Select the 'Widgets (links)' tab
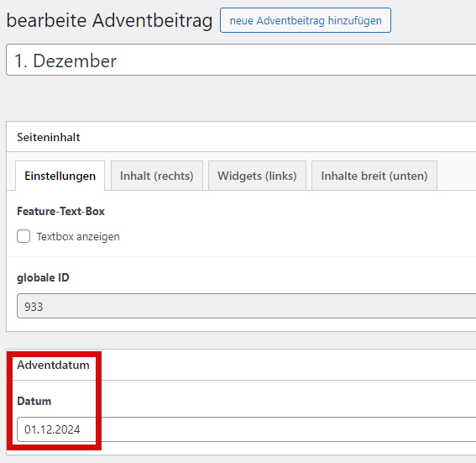 tap(257, 176)
